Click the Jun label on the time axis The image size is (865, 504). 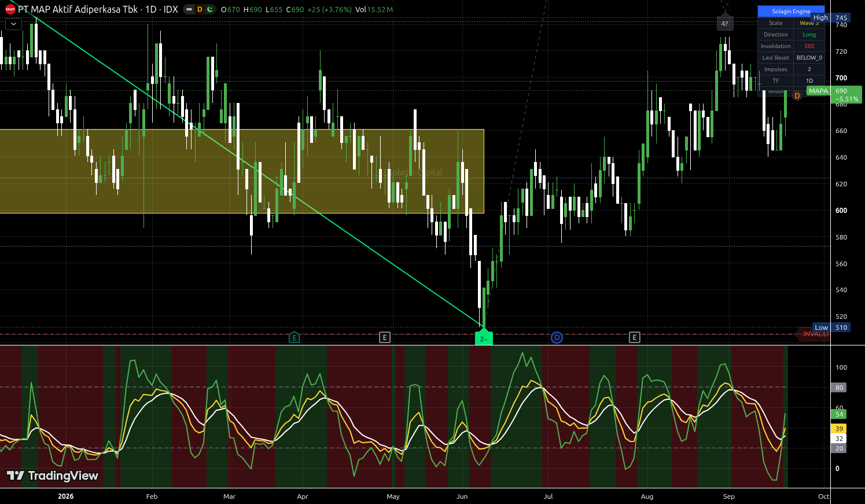coord(462,496)
